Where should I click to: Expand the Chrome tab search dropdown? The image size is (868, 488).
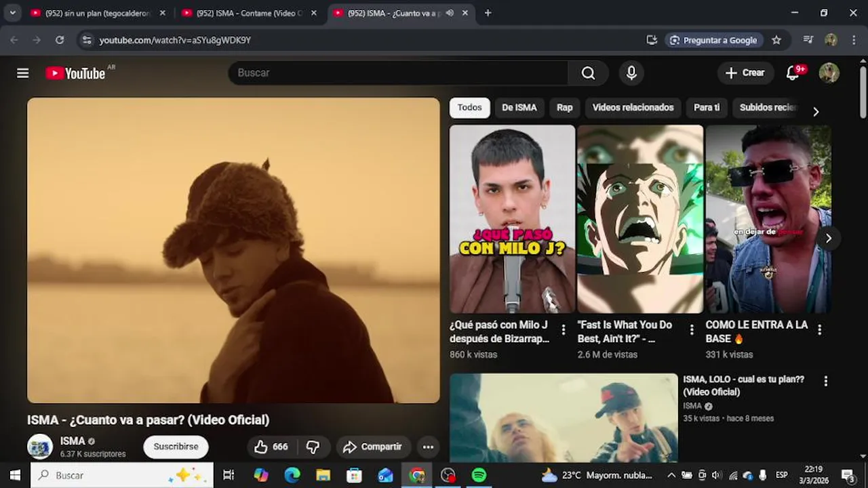pos(12,13)
